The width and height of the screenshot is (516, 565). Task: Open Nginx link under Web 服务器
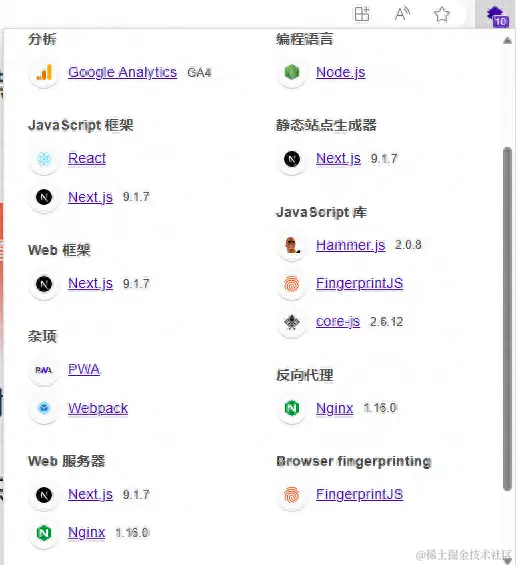tap(86, 533)
